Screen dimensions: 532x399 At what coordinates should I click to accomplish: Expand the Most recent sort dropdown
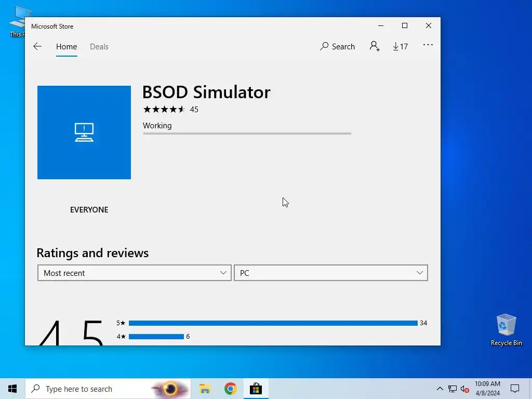(x=135, y=273)
